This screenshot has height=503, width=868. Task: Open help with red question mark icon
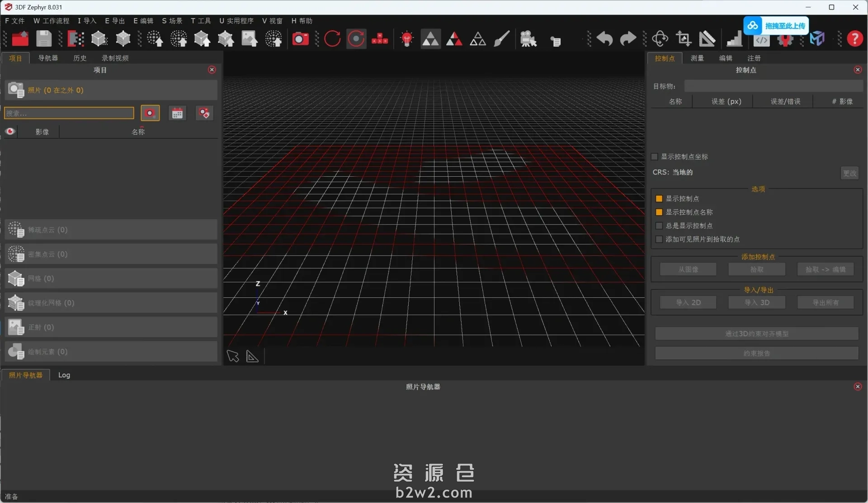854,39
